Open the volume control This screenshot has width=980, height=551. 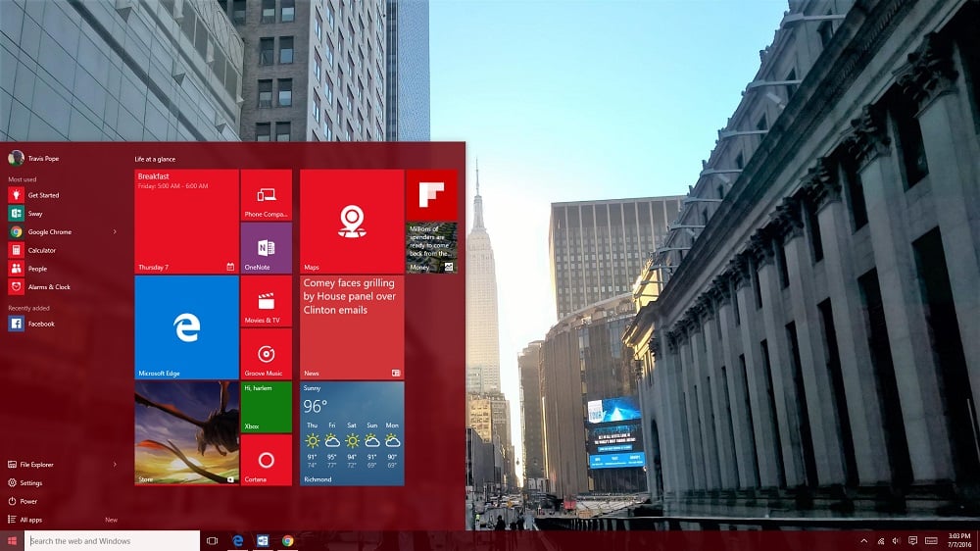(x=897, y=541)
